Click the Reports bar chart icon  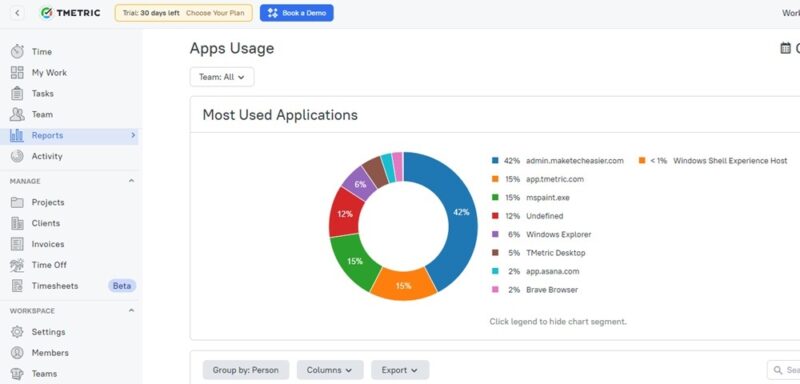17,135
